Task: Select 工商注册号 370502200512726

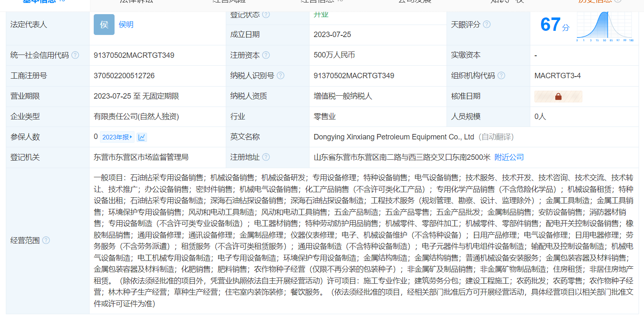Action: (124, 75)
